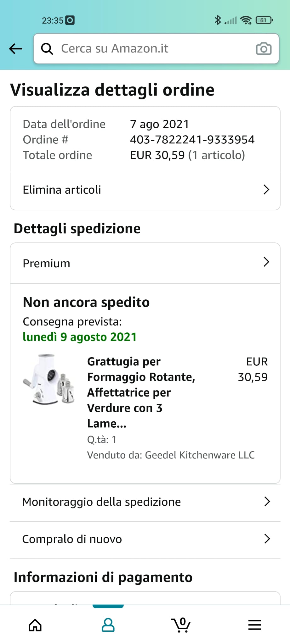This screenshot has height=644, width=290.
Task: Select Monitoraggio della spedizione row
Action: click(101, 502)
